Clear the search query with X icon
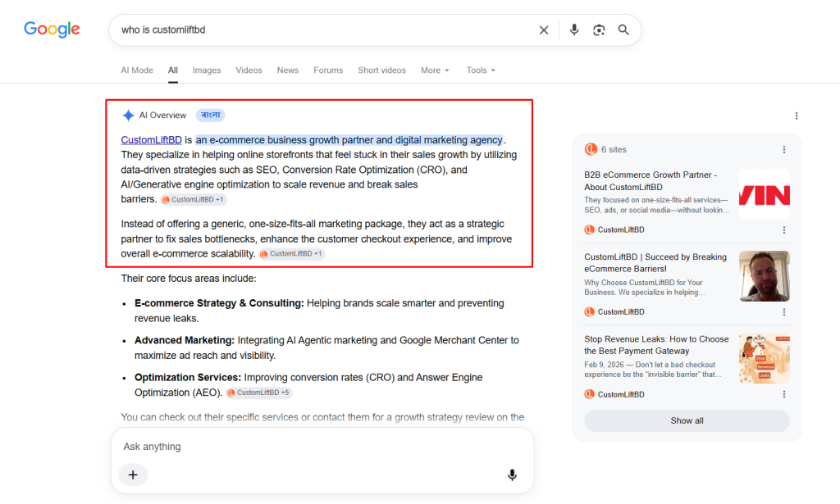 tap(544, 30)
